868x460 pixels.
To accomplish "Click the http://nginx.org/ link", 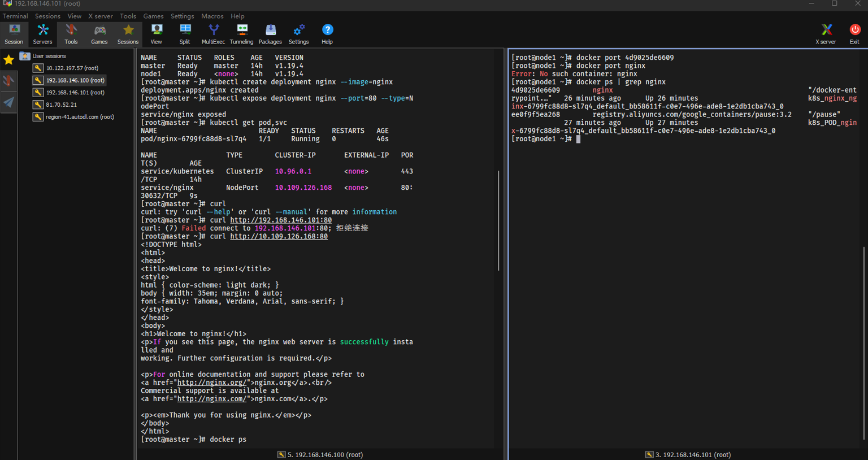I will point(211,383).
